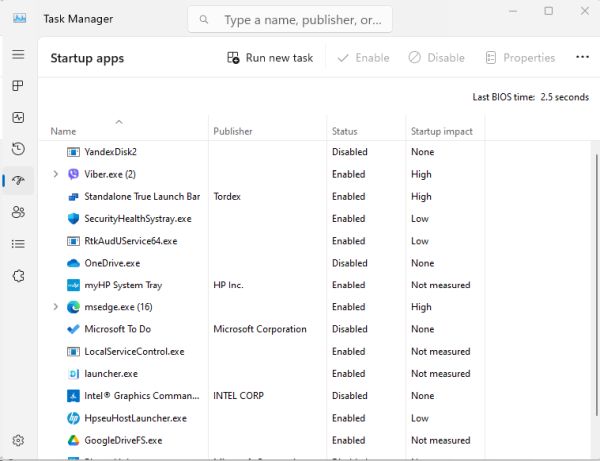This screenshot has width=600, height=461.
Task: Click the RtkAudUService64.exe icon
Action: coord(73,241)
